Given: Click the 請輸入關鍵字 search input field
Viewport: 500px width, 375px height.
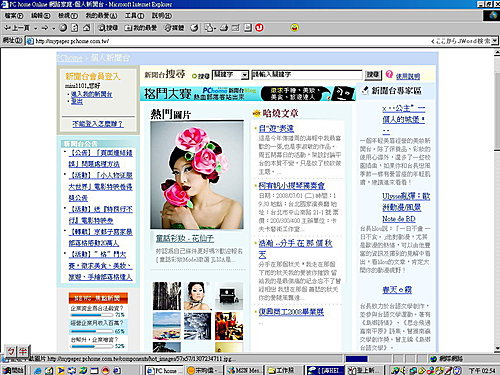Looking at the screenshot, I should click(x=307, y=75).
